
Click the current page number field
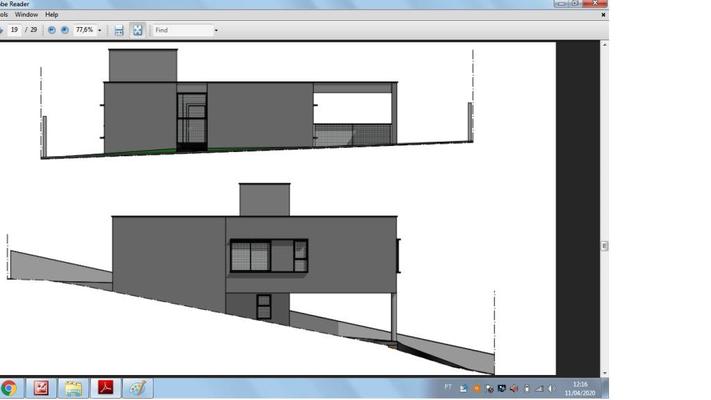[16, 30]
